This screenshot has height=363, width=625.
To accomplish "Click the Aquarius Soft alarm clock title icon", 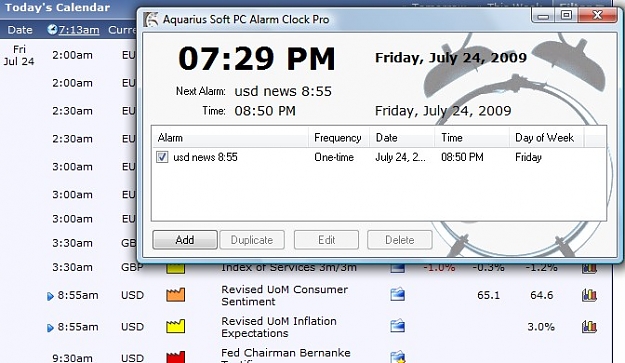I will [x=150, y=20].
